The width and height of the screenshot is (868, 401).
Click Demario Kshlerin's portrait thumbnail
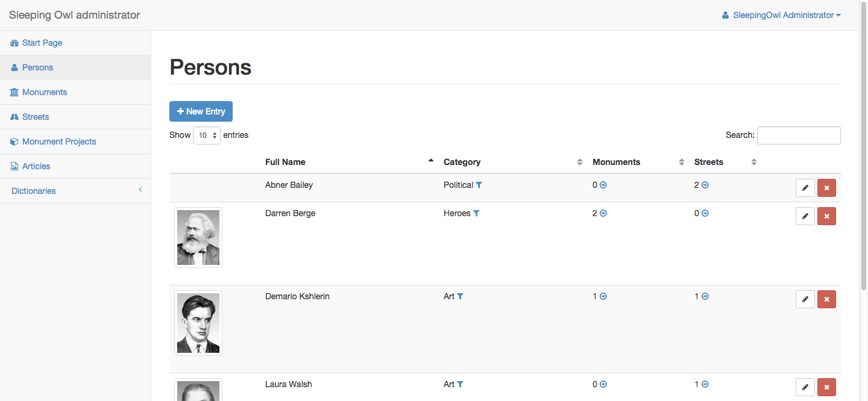click(x=198, y=323)
